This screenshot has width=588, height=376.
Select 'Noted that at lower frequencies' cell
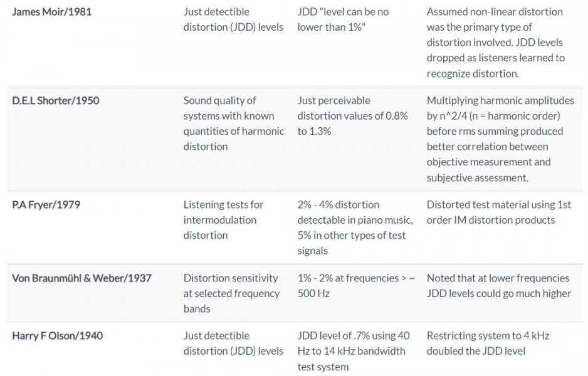(x=499, y=286)
